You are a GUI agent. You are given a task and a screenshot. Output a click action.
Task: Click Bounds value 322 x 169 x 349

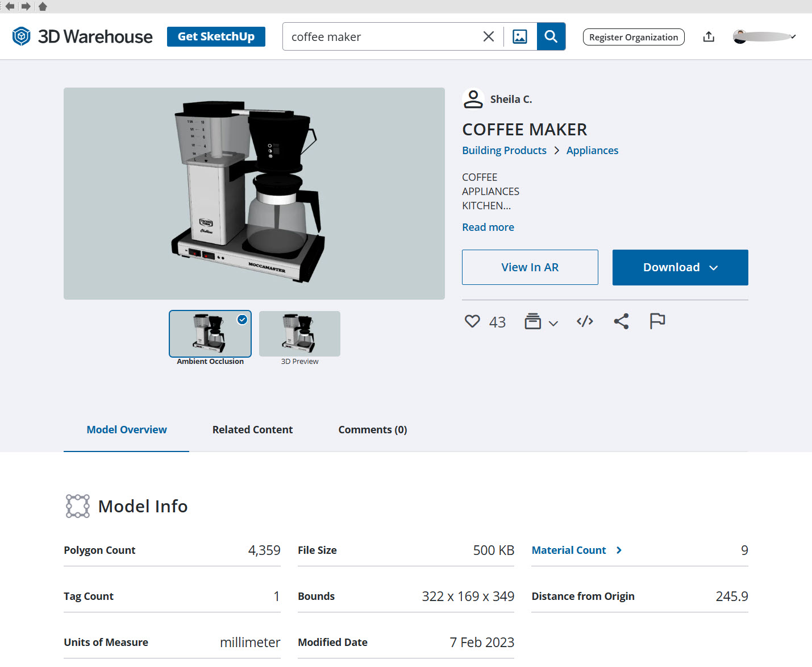coord(468,596)
